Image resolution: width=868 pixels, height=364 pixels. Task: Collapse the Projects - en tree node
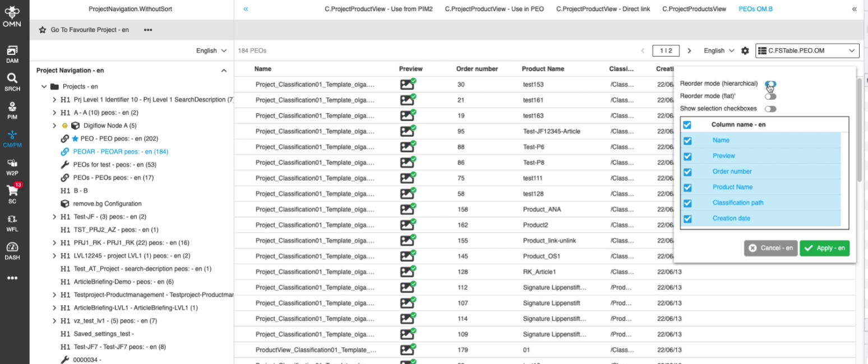click(x=44, y=87)
